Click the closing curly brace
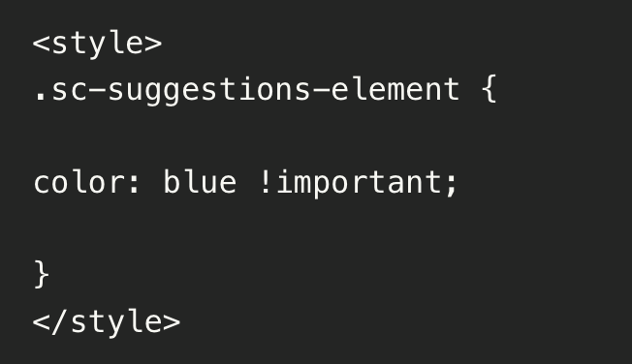632x364 pixels. point(42,275)
